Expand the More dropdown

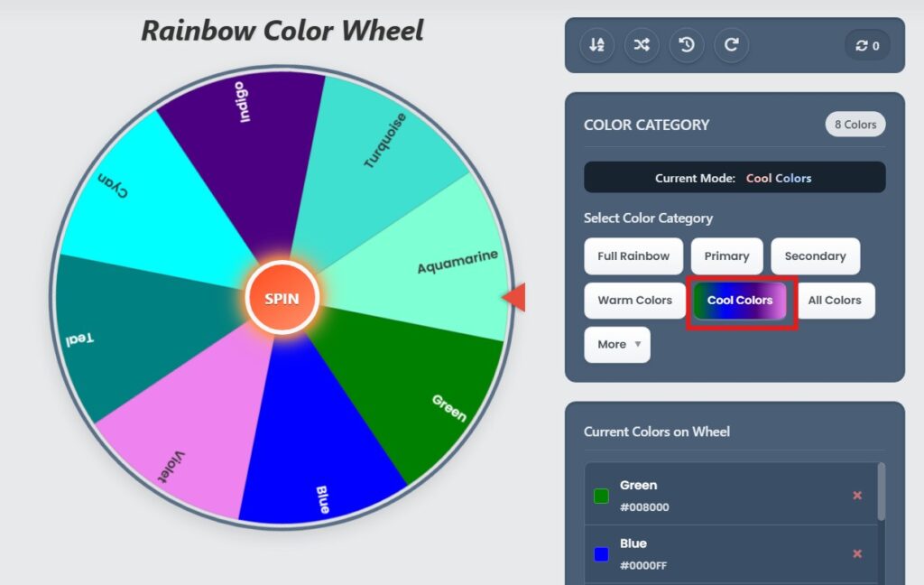click(x=617, y=344)
